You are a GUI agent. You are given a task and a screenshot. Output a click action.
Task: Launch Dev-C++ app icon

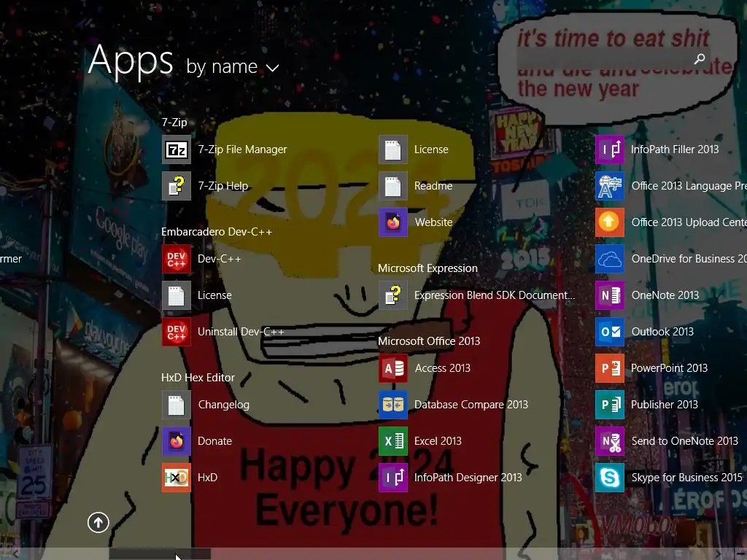click(177, 259)
